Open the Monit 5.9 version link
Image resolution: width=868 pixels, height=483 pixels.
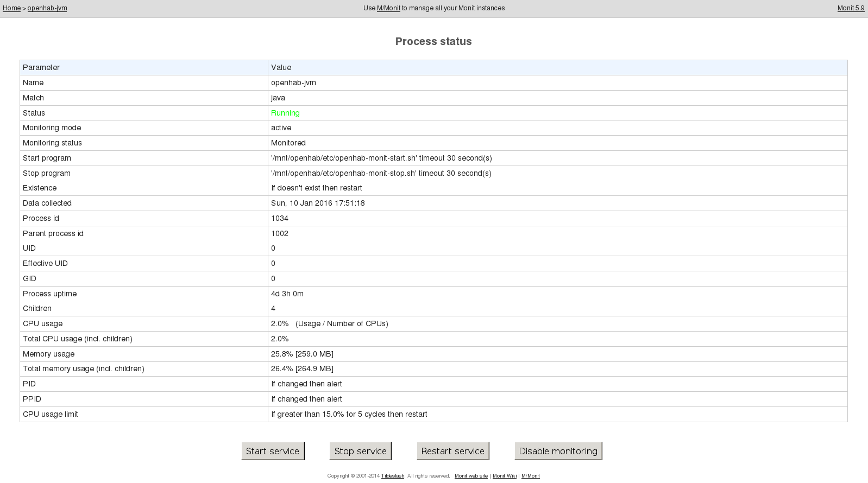851,8
